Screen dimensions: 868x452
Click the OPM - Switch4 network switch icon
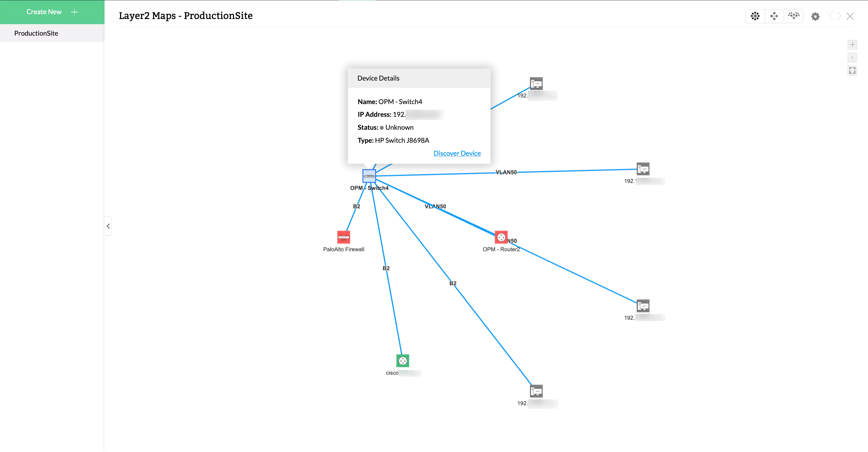pos(370,176)
